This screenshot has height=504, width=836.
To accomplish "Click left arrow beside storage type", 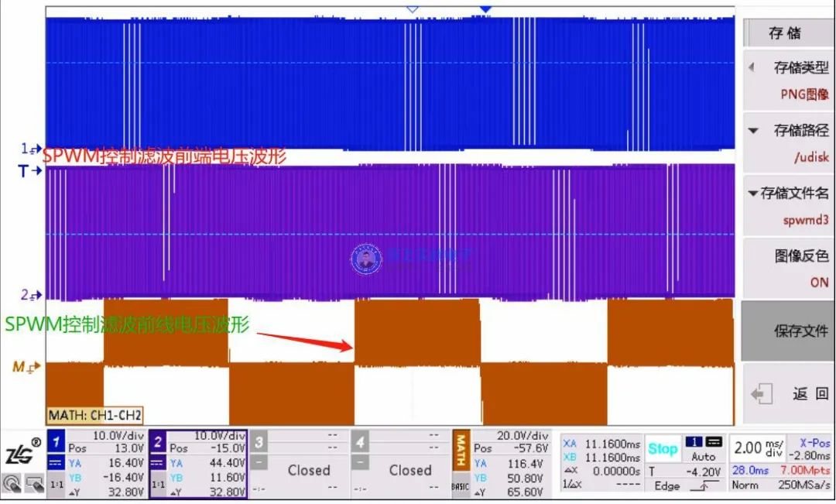I will [751, 67].
